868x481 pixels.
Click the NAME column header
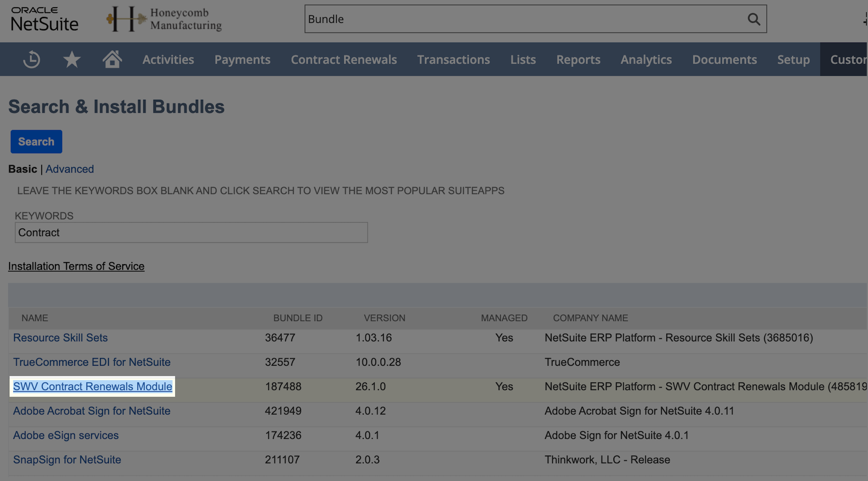point(35,318)
